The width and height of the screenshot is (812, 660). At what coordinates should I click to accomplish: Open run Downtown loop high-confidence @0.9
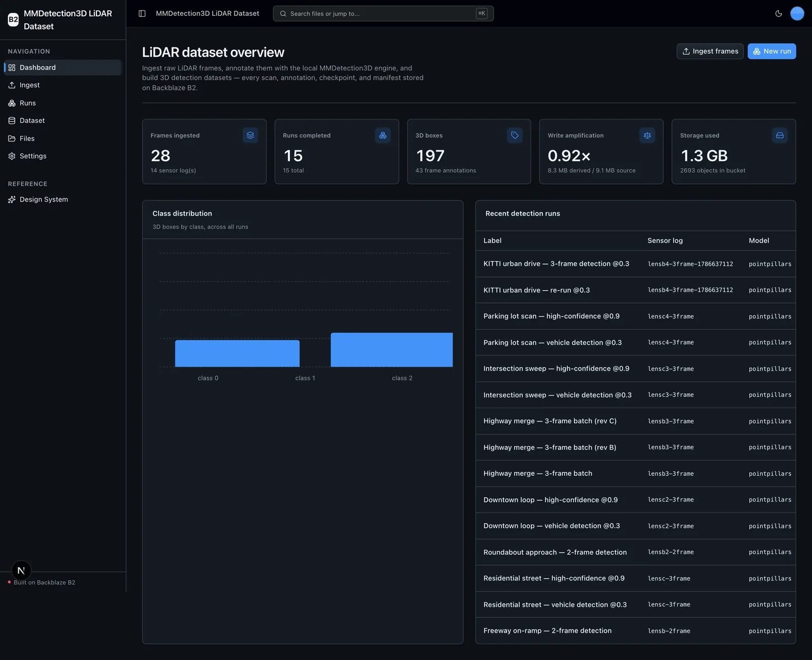pyautogui.click(x=551, y=500)
